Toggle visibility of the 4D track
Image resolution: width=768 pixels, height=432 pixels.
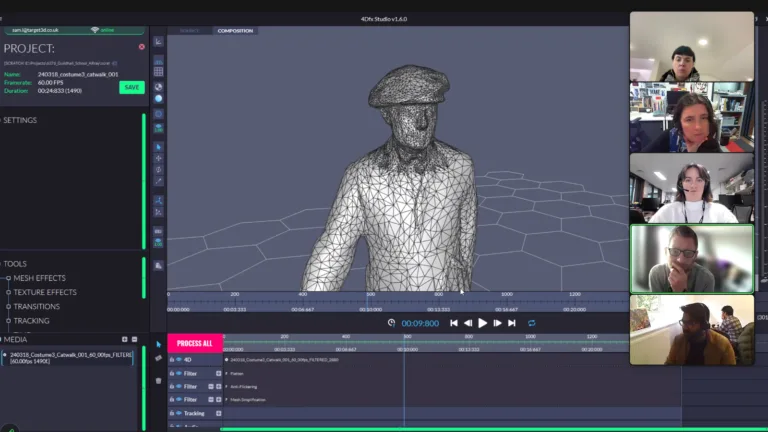click(x=178, y=359)
